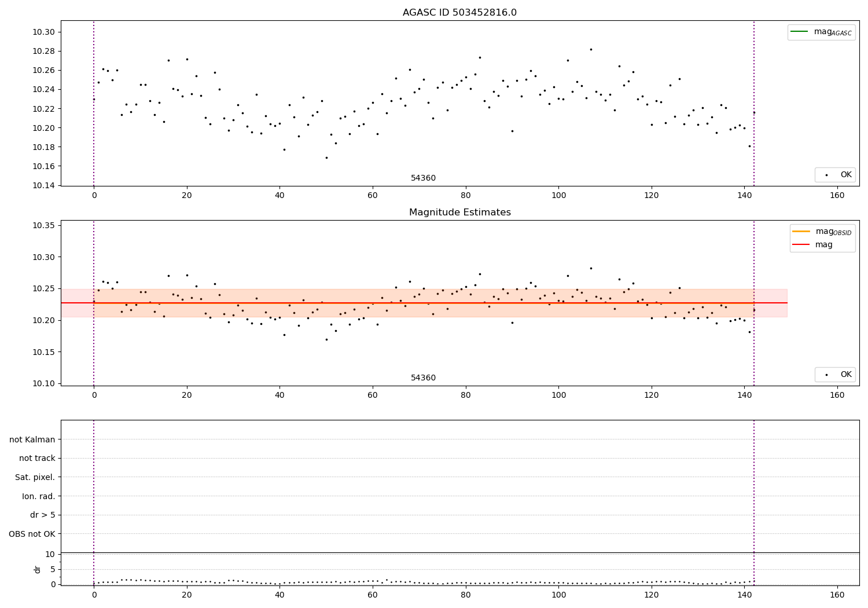Click the 10.18 y-axis tick label
The image size is (868, 608).
[44, 147]
